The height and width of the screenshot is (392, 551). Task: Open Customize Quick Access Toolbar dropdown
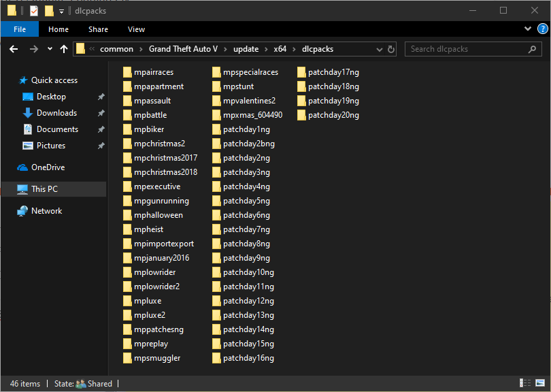coord(61,12)
